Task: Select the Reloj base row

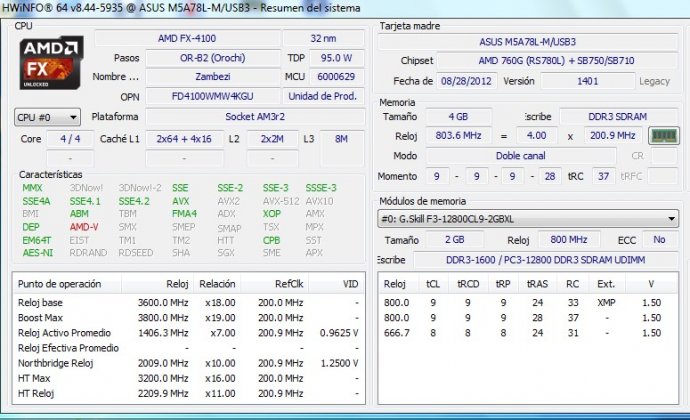Action: click(189, 303)
